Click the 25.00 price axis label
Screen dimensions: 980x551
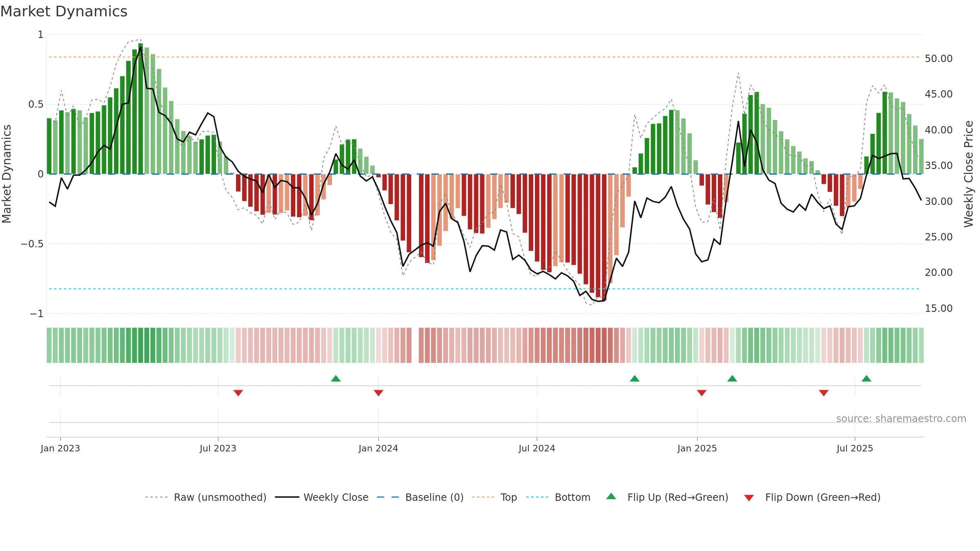[x=939, y=237]
